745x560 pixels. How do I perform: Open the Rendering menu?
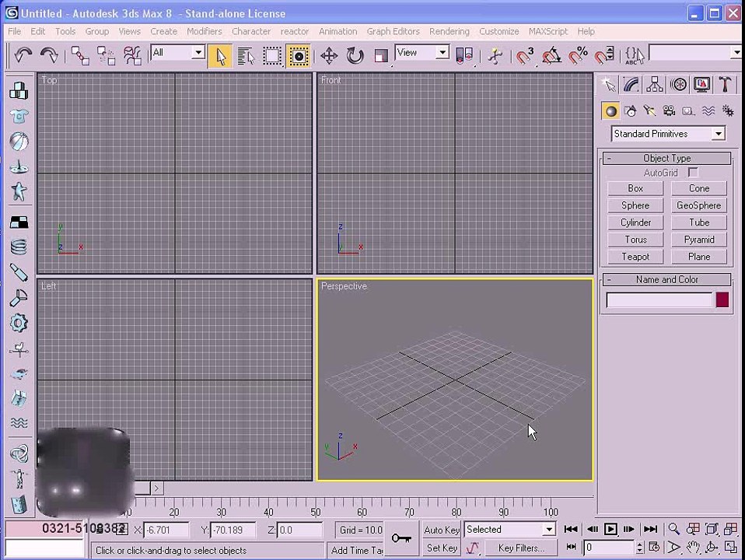[x=449, y=31]
